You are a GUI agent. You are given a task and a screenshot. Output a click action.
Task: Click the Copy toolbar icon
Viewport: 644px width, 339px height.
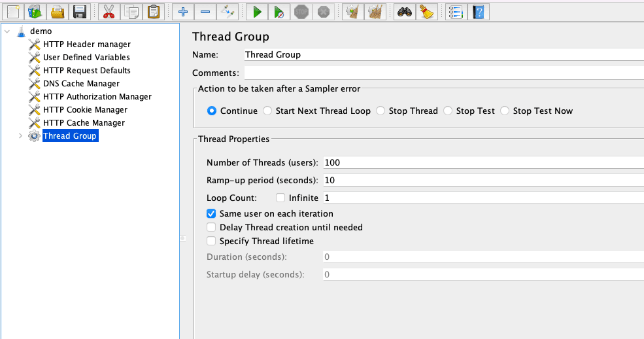click(x=131, y=12)
